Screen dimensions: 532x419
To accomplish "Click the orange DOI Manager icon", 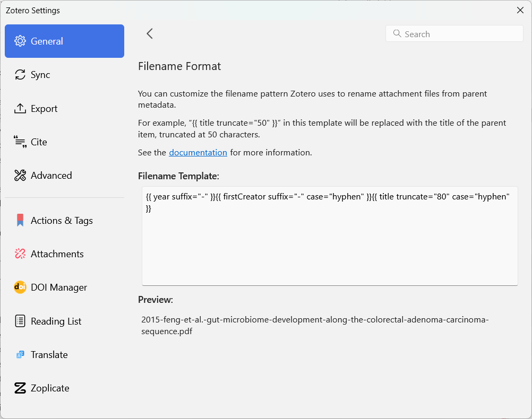I will tap(20, 287).
